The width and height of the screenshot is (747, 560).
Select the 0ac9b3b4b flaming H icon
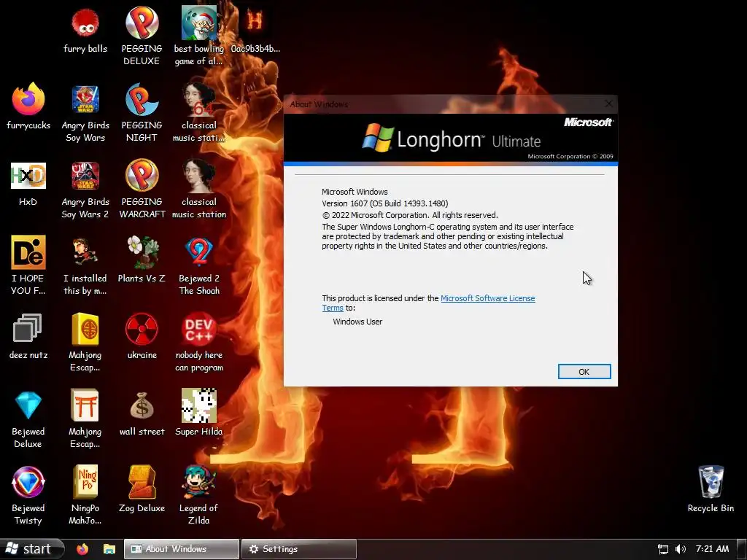click(x=255, y=31)
